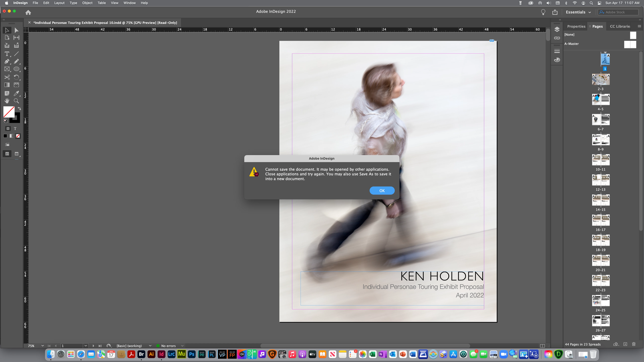Select the Type tool
This screenshot has width=644, height=362.
pos(7,54)
